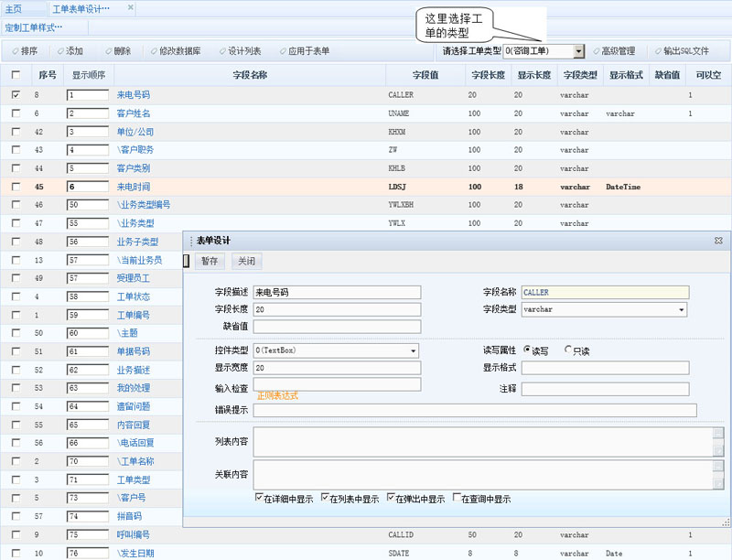
Task: Click the 字段描述 input containing 来电号码
Action: coord(337,293)
